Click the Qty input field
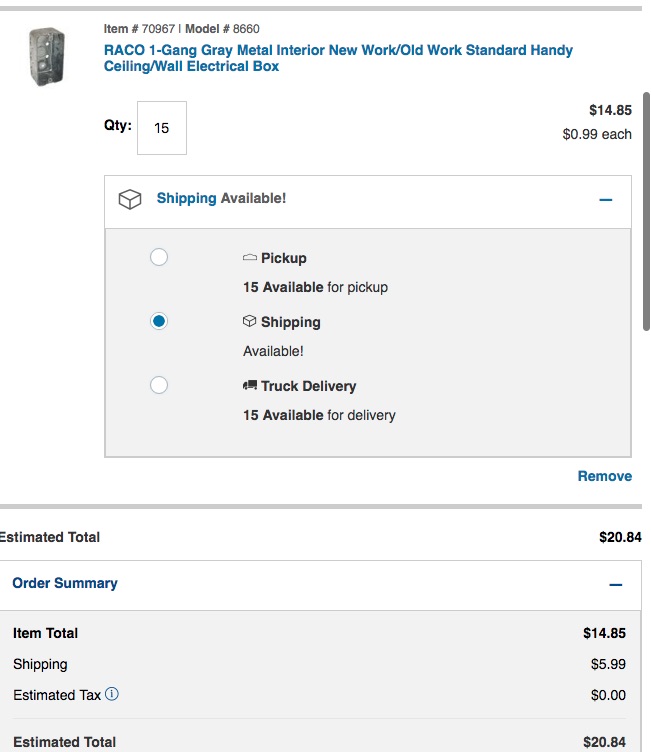 pyautogui.click(x=162, y=128)
